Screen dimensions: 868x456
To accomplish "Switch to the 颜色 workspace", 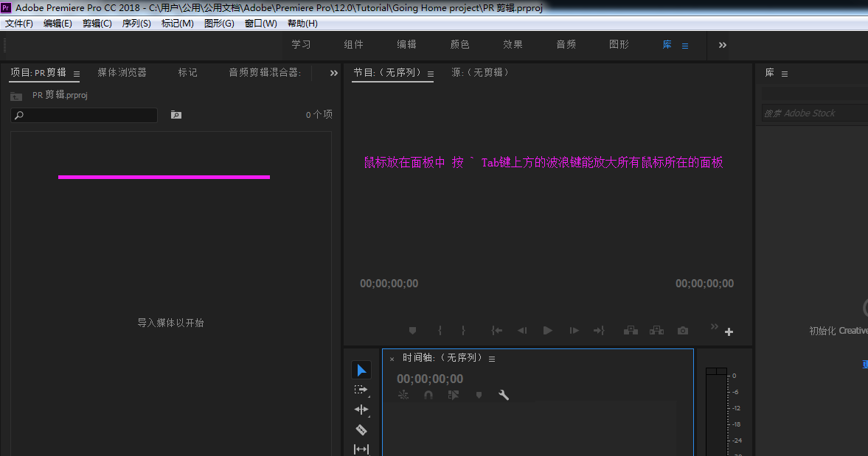I will click(x=460, y=45).
